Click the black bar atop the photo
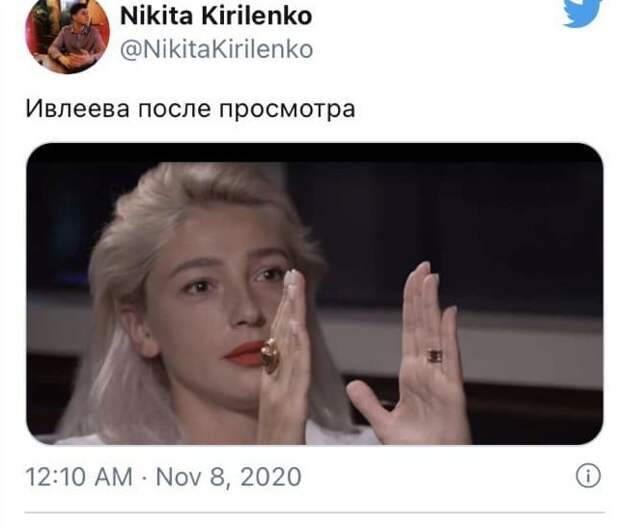Viewport: 620px width, 528px height. [x=315, y=153]
